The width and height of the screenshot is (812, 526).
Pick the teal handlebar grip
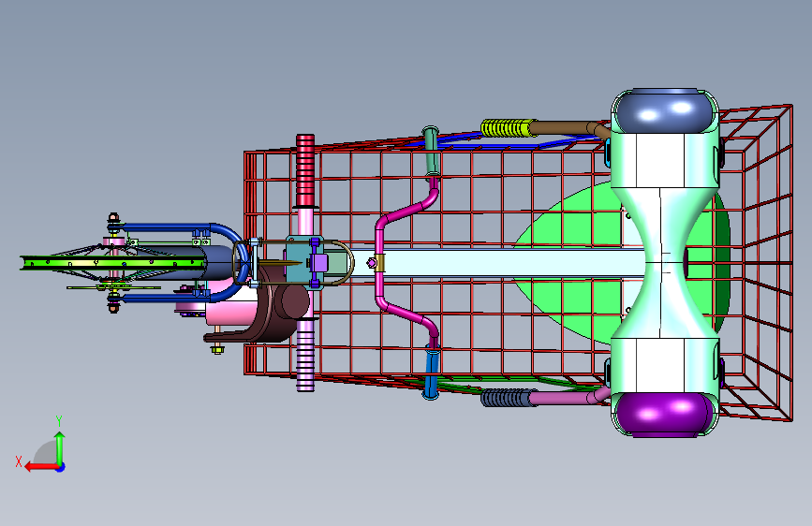click(431, 152)
